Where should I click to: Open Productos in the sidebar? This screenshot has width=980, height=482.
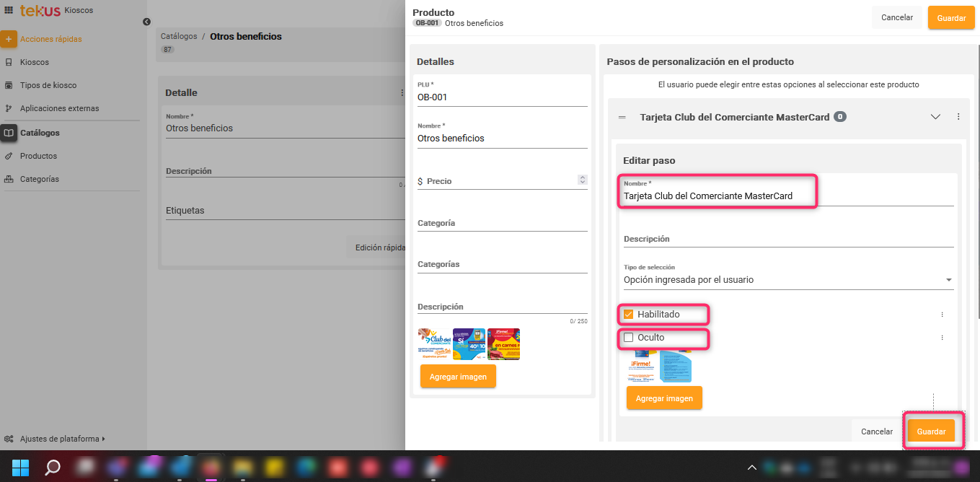click(x=38, y=156)
